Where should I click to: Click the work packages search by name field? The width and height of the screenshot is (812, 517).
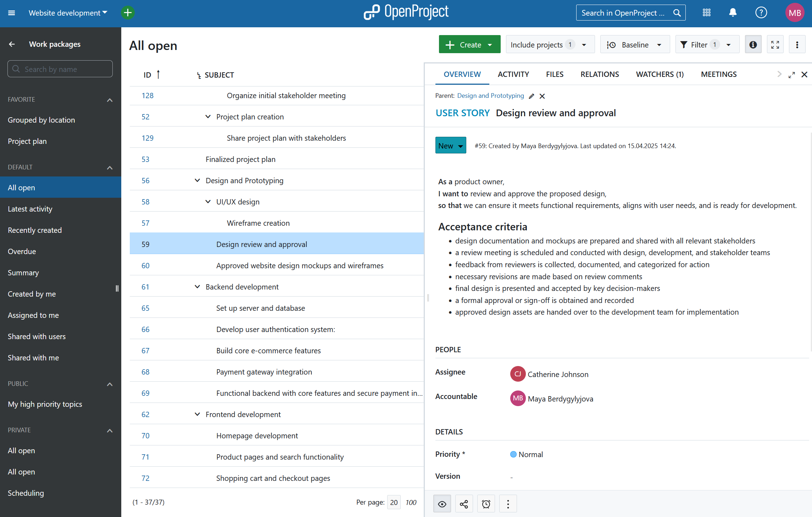click(60, 69)
